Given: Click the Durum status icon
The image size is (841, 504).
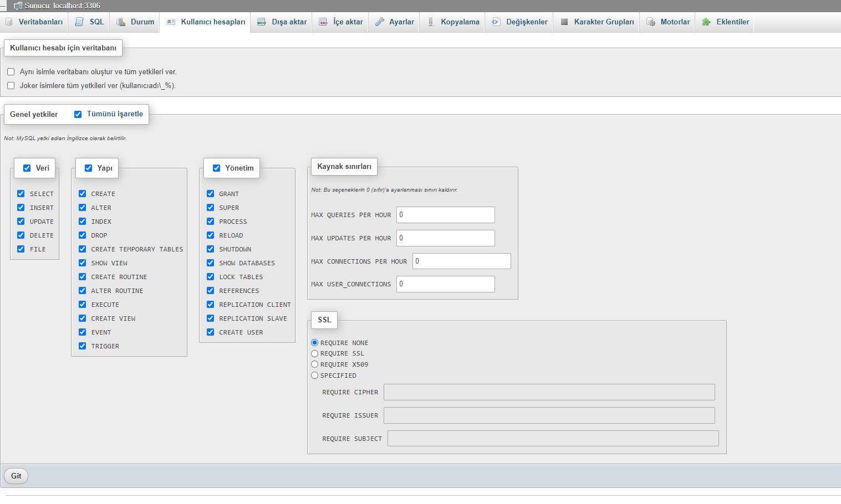Looking at the screenshot, I should click(x=121, y=22).
